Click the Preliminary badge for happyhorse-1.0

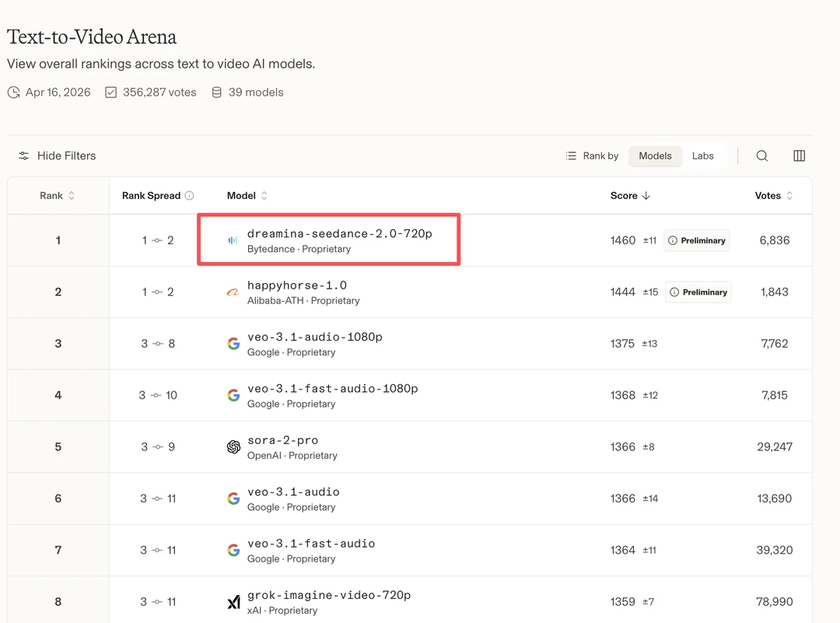coord(698,292)
